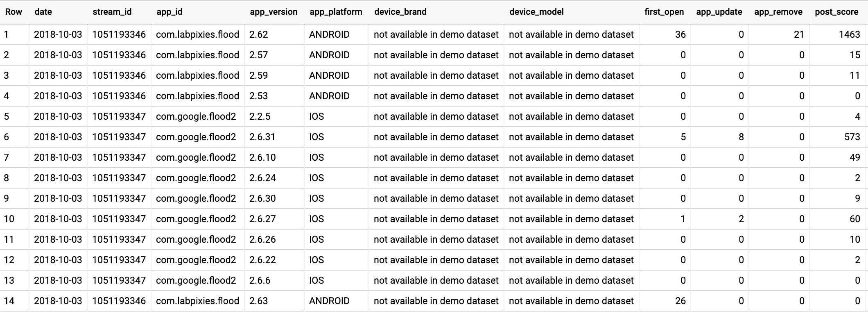Viewport: 868px width, 314px height.
Task: Click the app_remove column header
Action: 778,12
